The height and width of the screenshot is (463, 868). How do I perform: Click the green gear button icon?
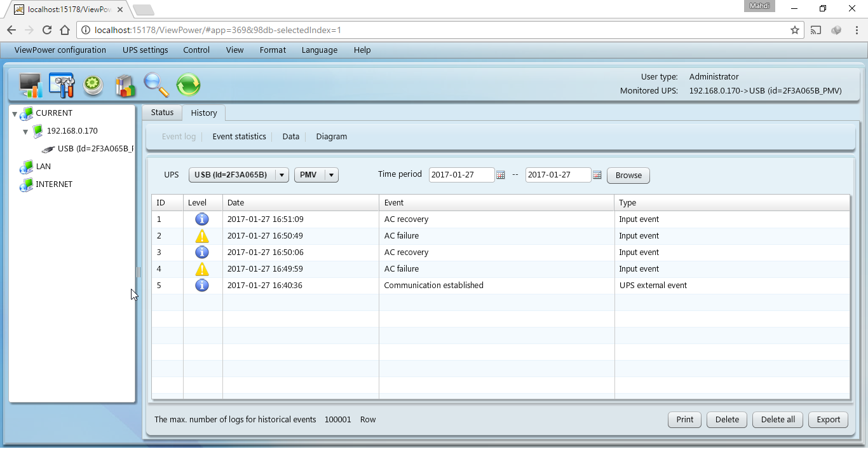click(93, 85)
